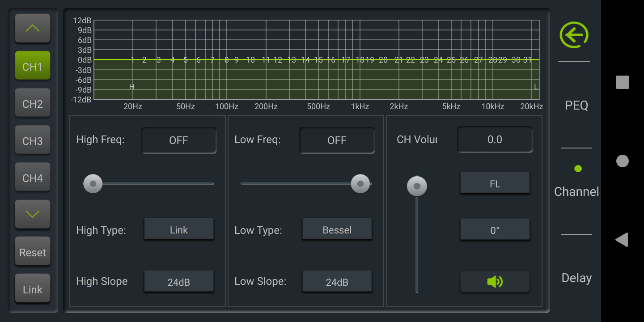Viewport: 644px width, 322px height.
Task: Select EQ band point 24 on graph
Action: coord(438,60)
